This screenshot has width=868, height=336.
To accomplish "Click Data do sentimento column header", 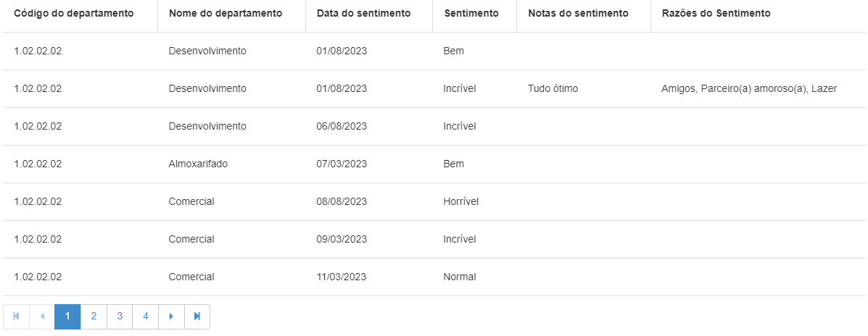I will tap(363, 14).
